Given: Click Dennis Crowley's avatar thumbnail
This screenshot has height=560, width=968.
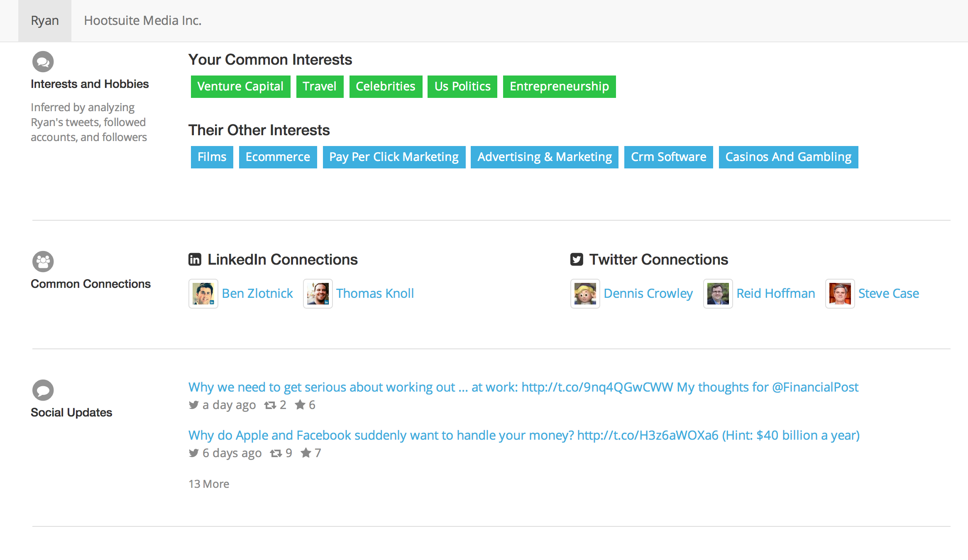Looking at the screenshot, I should point(585,294).
